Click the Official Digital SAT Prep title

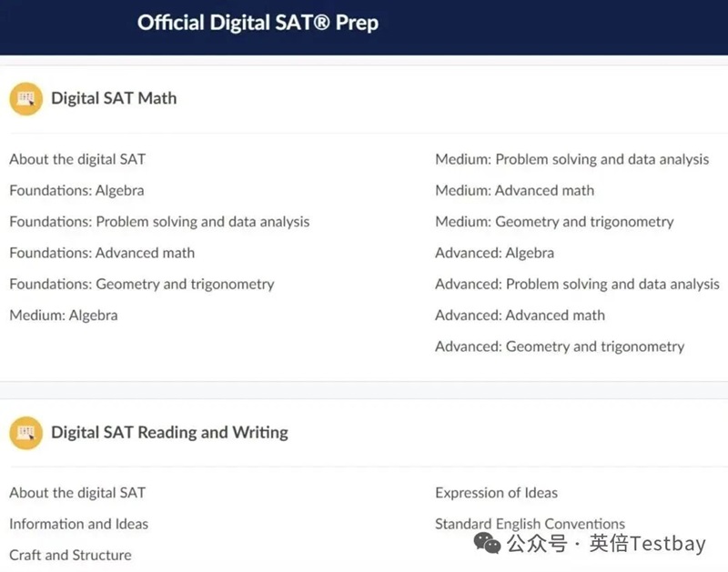pyautogui.click(x=258, y=23)
